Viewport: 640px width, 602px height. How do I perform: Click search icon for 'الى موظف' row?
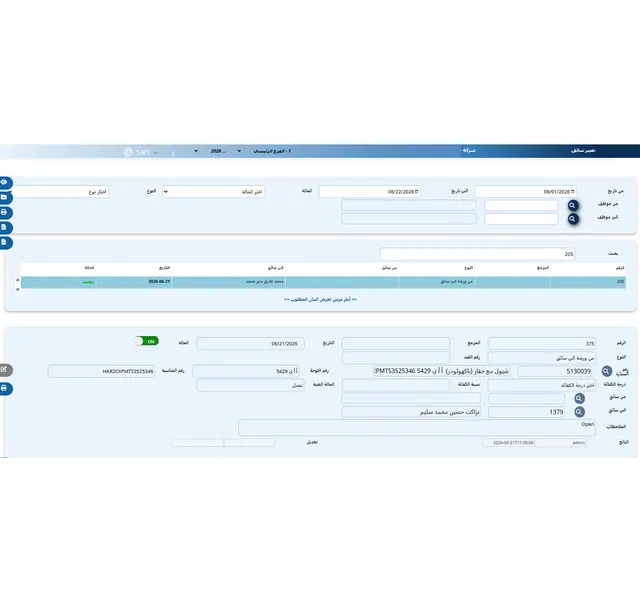(573, 219)
